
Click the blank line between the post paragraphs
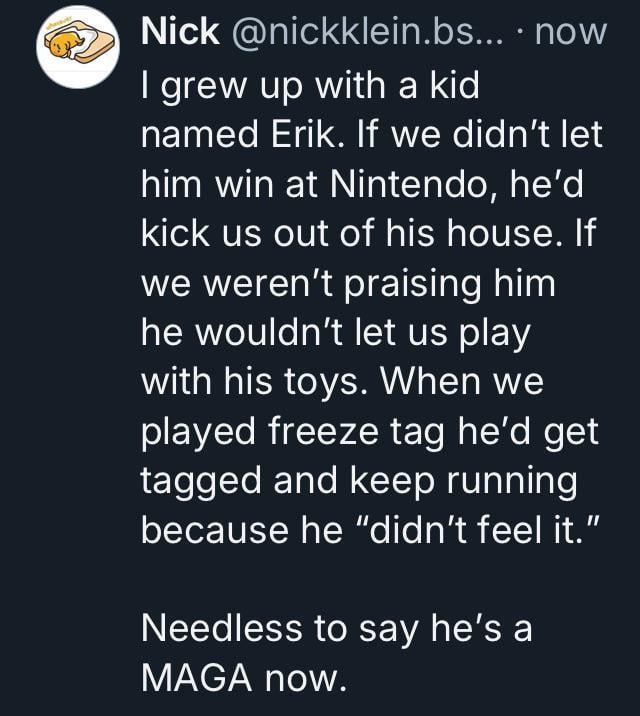tap(370, 580)
